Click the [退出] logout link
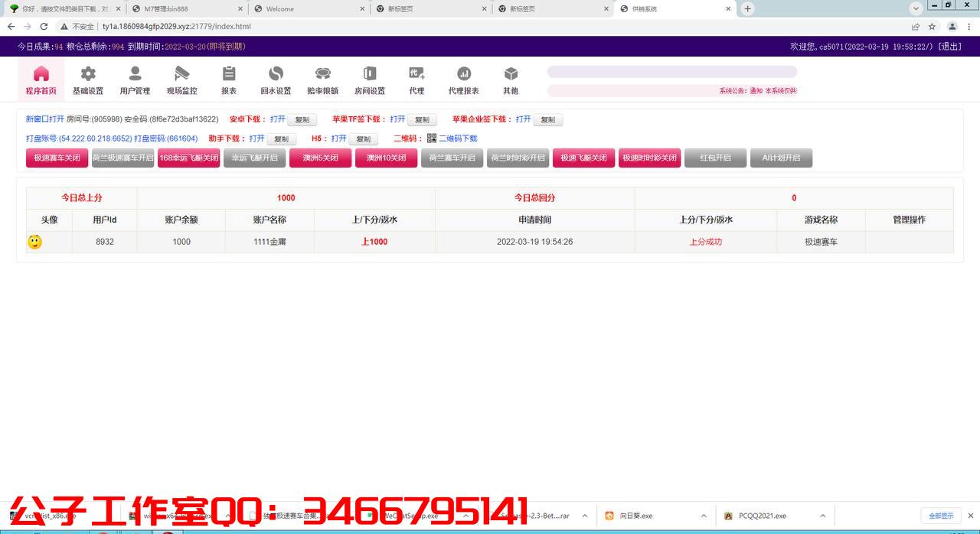980x534 pixels. (949, 47)
